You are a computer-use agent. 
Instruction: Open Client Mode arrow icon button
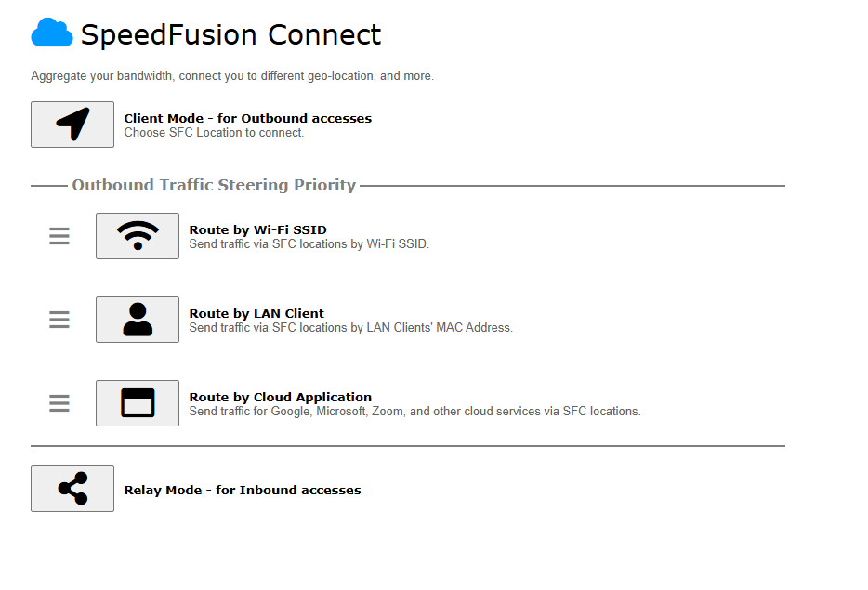[72, 125]
